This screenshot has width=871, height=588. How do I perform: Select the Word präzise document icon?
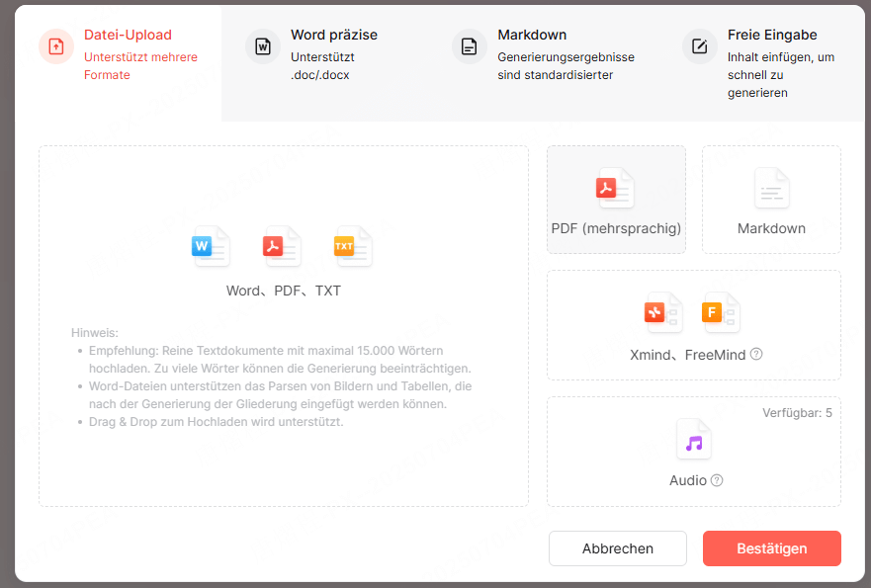click(263, 46)
